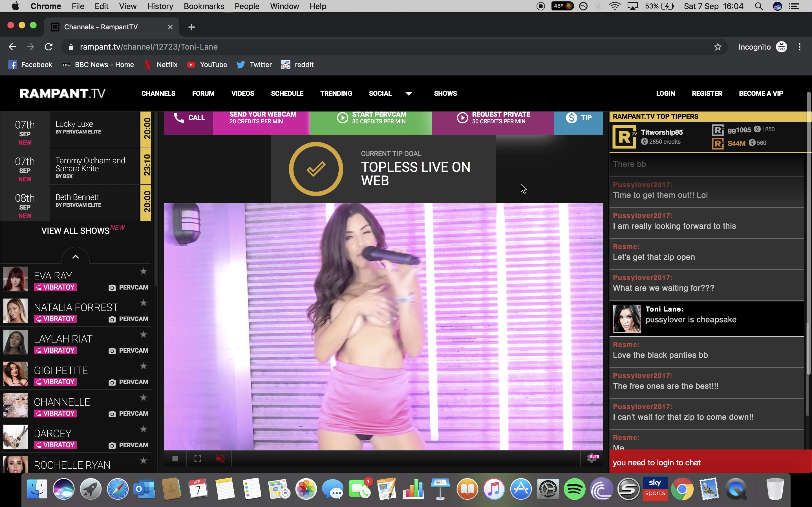
Task: Open Gigi Petite channel thumbnail
Action: [x=16, y=374]
